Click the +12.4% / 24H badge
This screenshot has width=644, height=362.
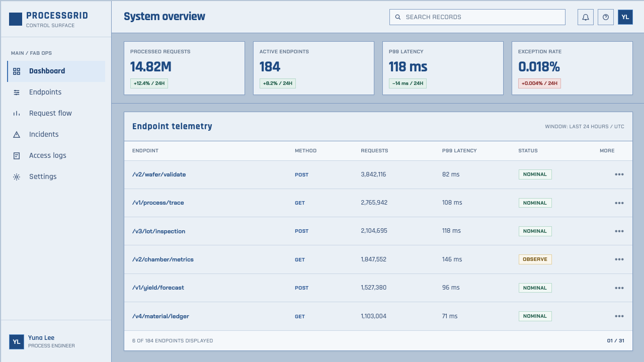[x=149, y=83]
